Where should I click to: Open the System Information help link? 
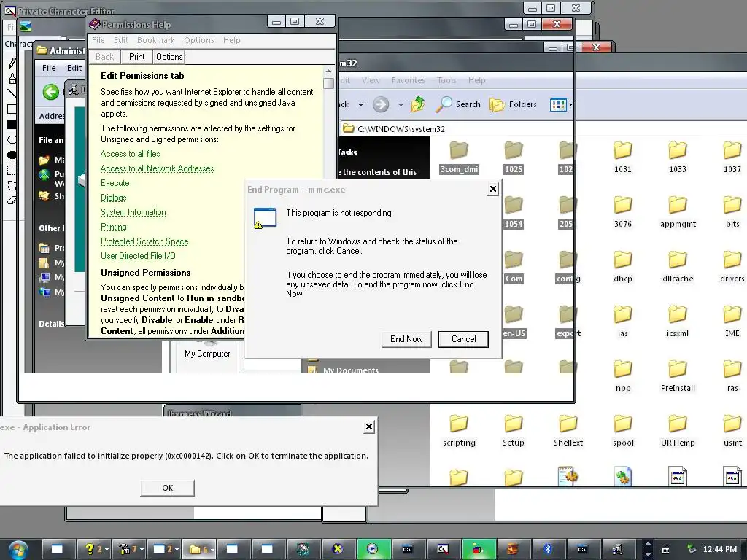(133, 212)
